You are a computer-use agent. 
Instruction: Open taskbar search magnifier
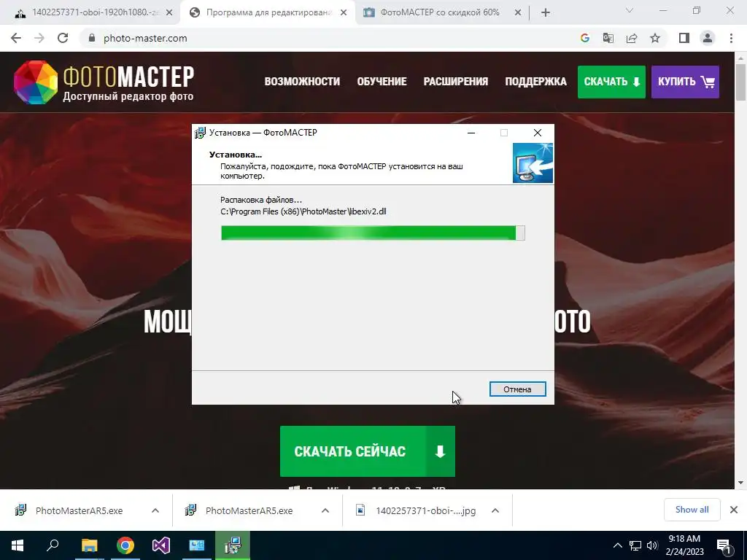pyautogui.click(x=53, y=545)
